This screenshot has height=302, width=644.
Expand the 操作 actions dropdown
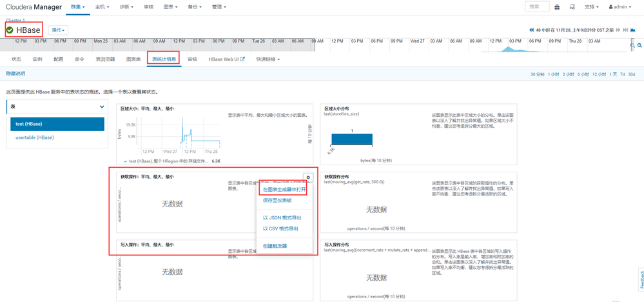point(58,30)
